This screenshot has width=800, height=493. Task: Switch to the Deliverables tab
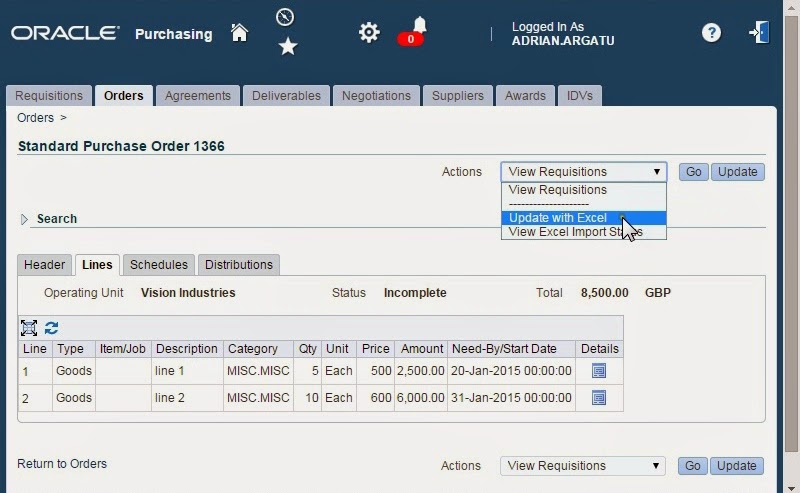(x=286, y=96)
